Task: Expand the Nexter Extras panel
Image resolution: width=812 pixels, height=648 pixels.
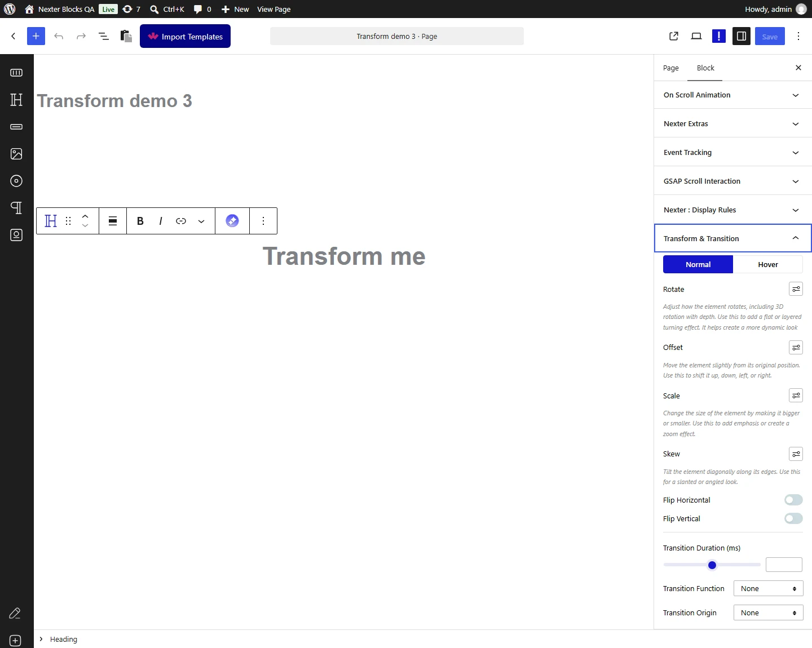Action: (x=733, y=124)
